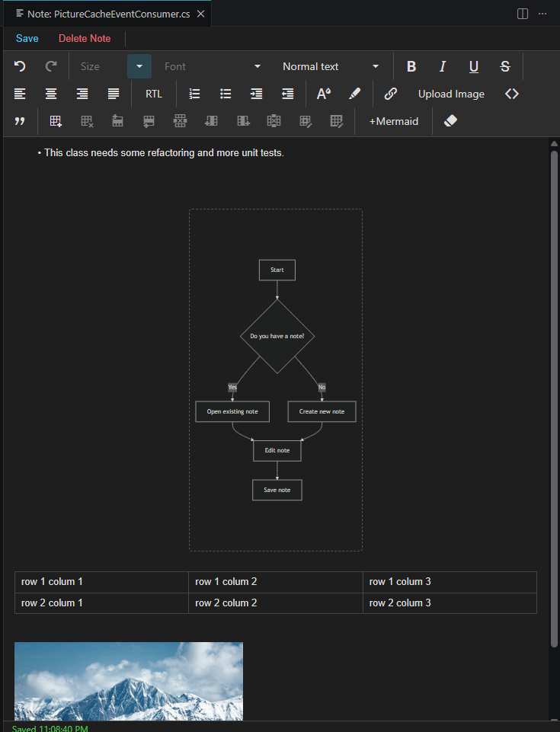This screenshot has width=560, height=732.
Task: Open the highlight color marker tool
Action: click(354, 94)
